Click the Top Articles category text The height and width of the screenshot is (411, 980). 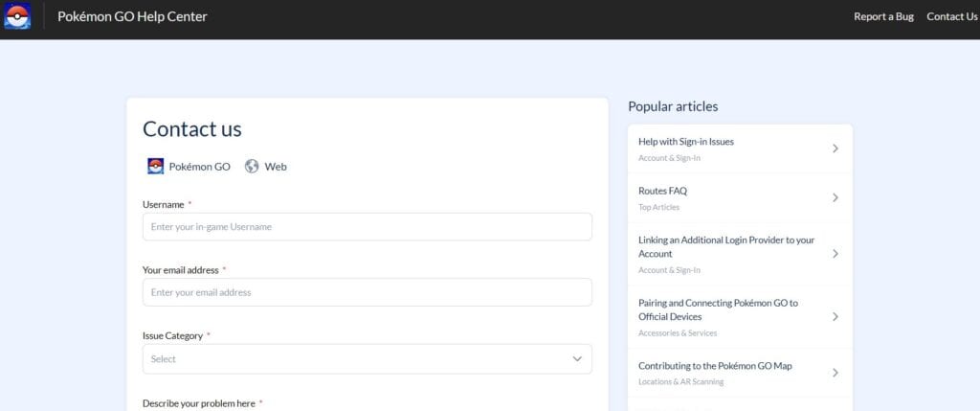click(x=658, y=207)
